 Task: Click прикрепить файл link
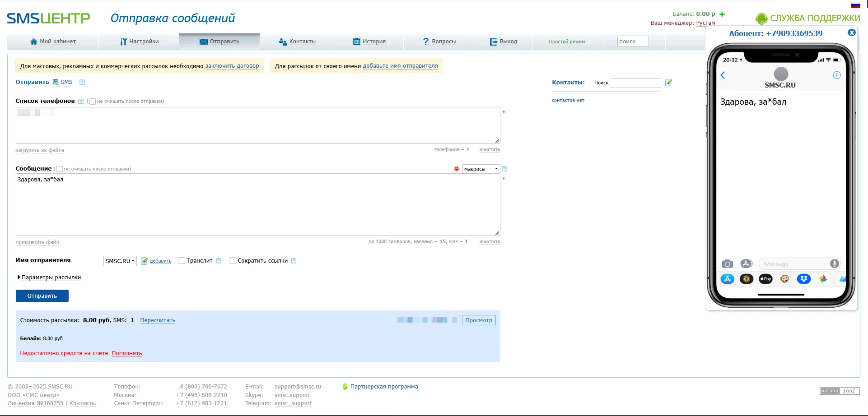coord(37,242)
